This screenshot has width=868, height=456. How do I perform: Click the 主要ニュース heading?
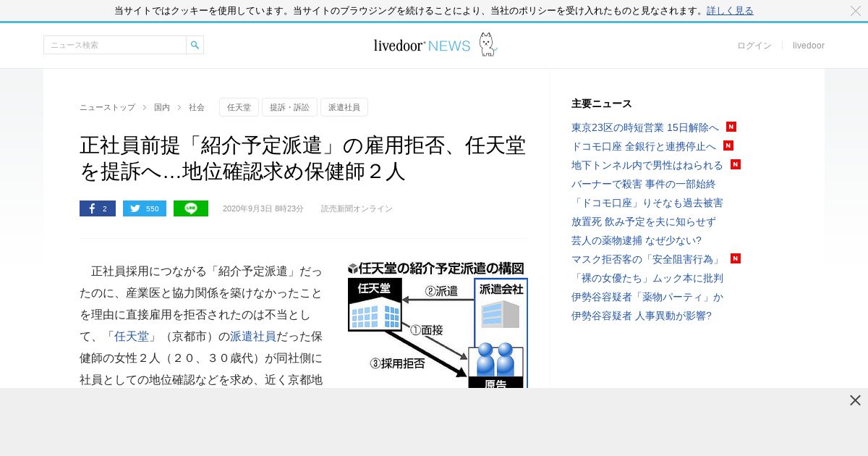(602, 104)
